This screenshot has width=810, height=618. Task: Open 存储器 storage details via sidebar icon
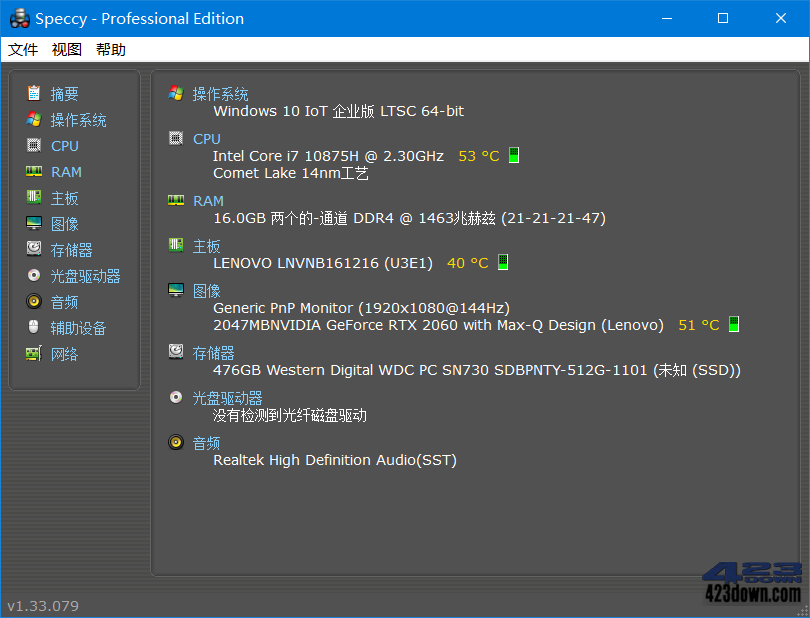click(33, 250)
